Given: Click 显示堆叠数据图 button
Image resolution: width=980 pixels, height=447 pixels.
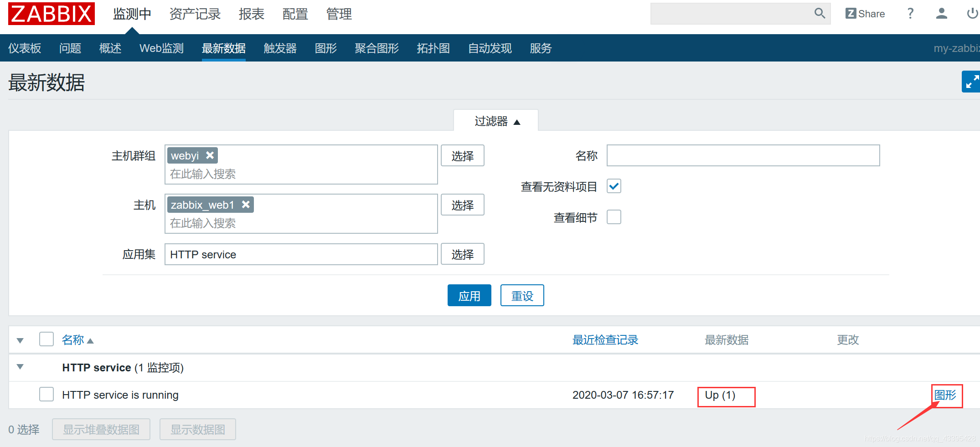Looking at the screenshot, I should [x=101, y=429].
